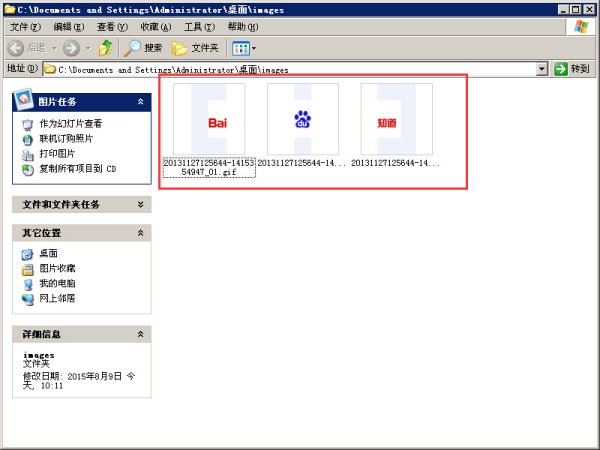Click the folder icon beside 图片收藏

click(28, 269)
